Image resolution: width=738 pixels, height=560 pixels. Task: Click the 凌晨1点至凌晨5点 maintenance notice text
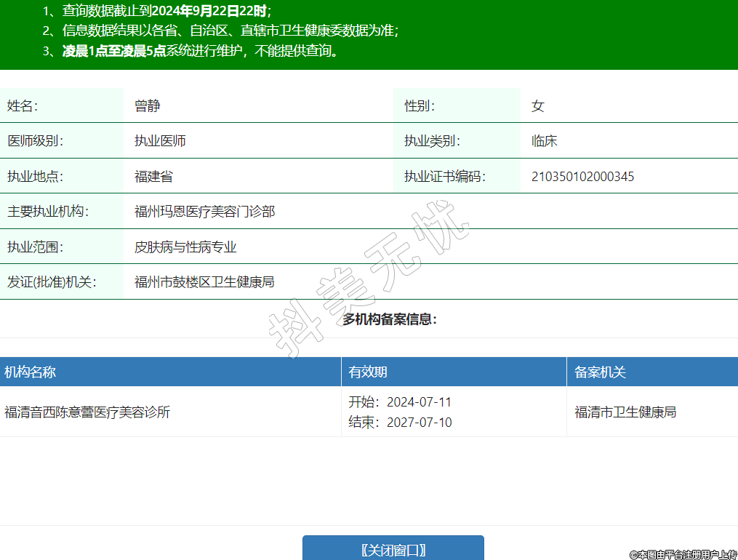coord(114,52)
